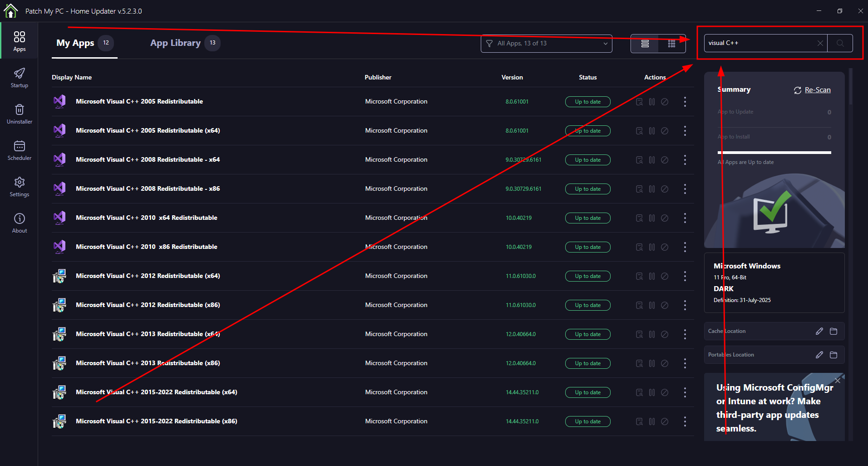The height and width of the screenshot is (466, 868).
Task: Open more options for Visual C++ 2010 x64
Action: point(685,218)
